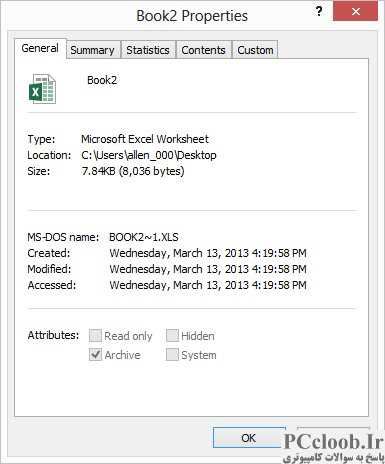385x464 pixels.
Task: Click the OK button
Action: click(x=249, y=438)
